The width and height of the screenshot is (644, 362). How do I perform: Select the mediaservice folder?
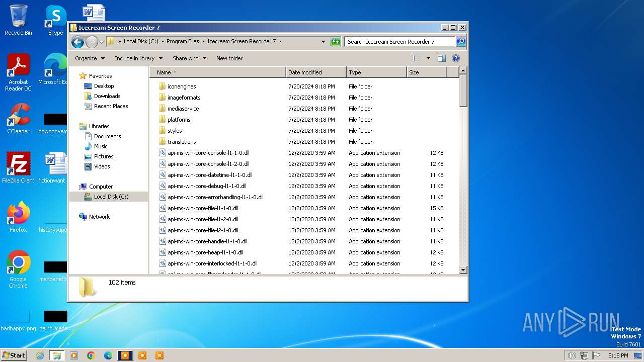[x=183, y=109]
